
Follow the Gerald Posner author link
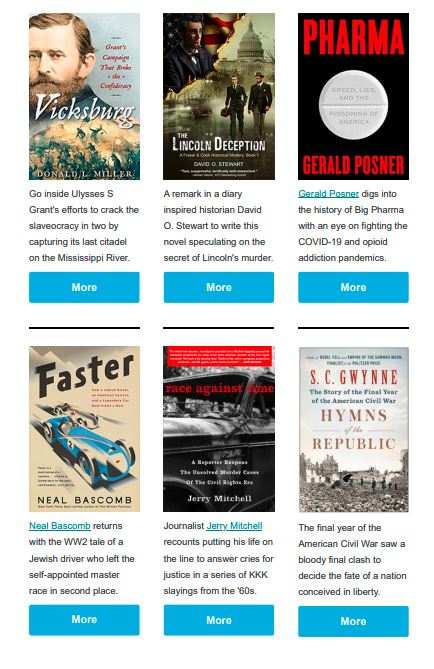328,194
